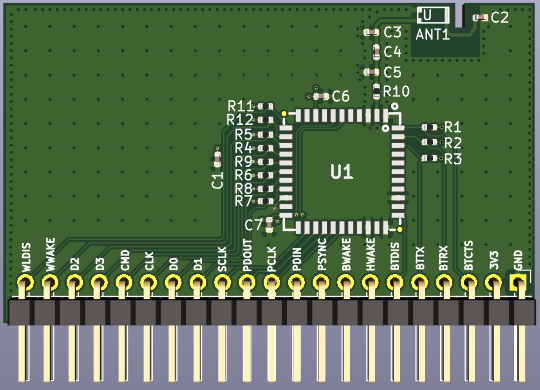Select the ANT1 antenna component
Viewport: 540px width, 390px height.
433,16
